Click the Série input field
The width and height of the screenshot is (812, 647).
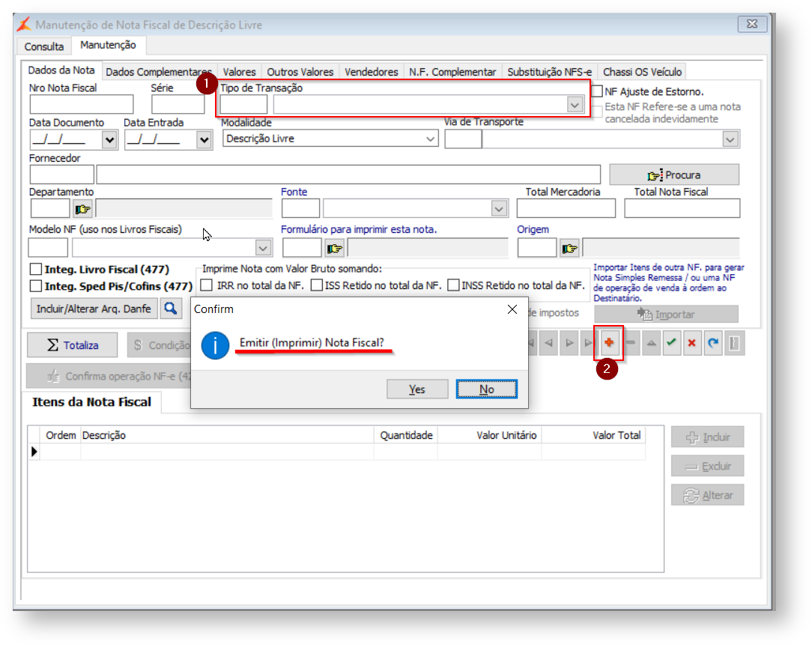pyautogui.click(x=178, y=105)
